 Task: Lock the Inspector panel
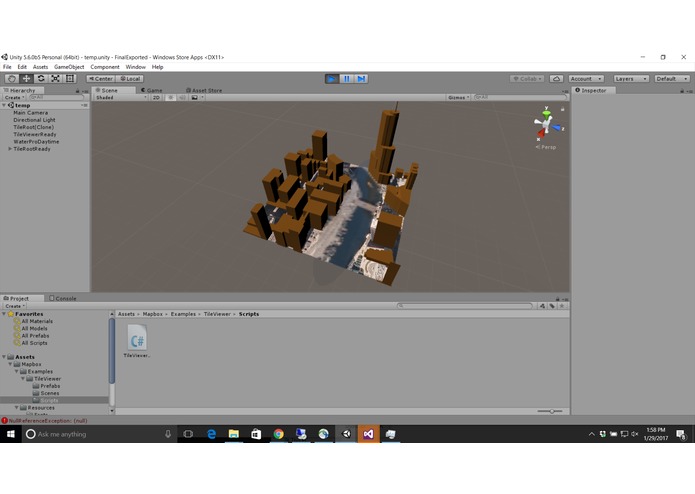coord(682,91)
